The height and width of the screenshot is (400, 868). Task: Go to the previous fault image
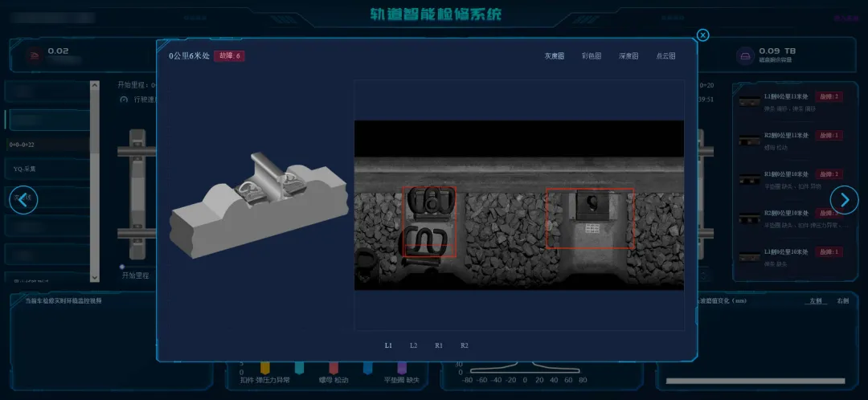tap(23, 200)
